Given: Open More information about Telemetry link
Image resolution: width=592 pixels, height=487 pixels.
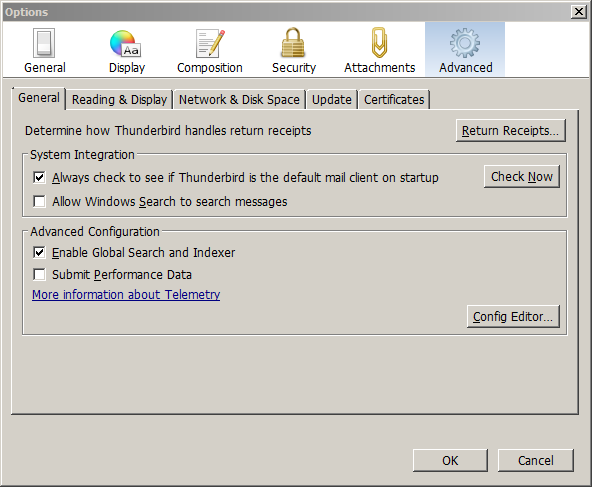Looking at the screenshot, I should pyautogui.click(x=126, y=294).
